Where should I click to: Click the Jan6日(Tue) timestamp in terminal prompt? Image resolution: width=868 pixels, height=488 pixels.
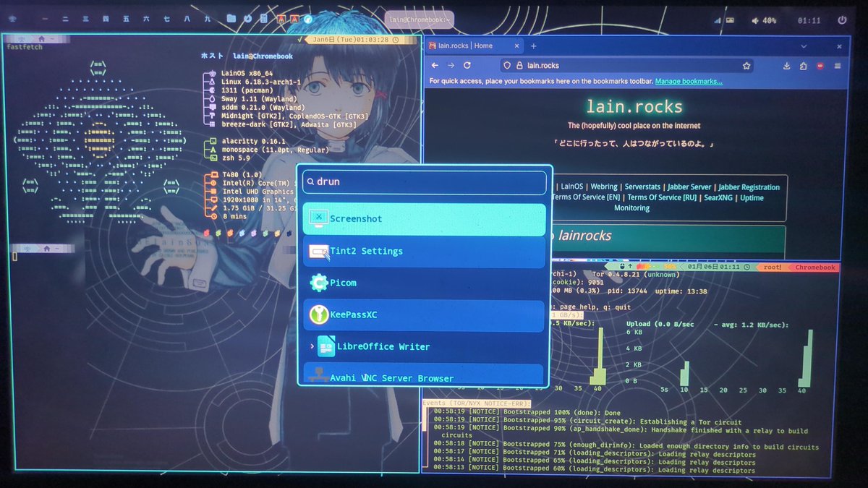point(350,40)
